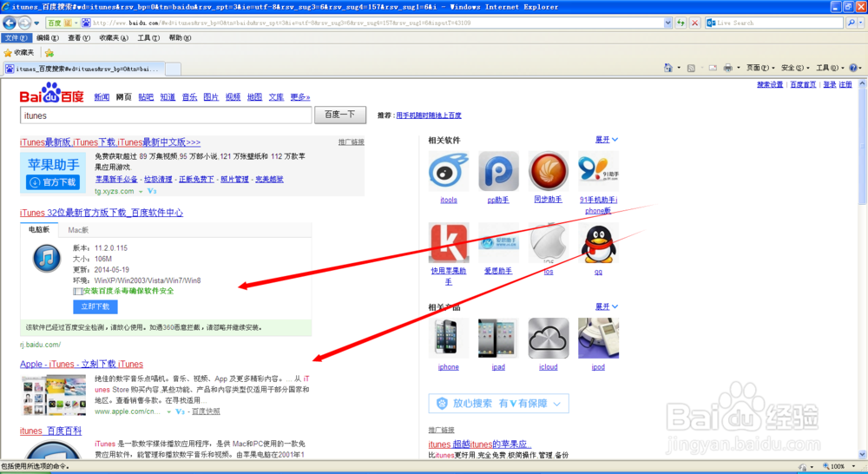The width and height of the screenshot is (868, 474).
Task: Open the icloud product thumbnail
Action: tap(548, 338)
